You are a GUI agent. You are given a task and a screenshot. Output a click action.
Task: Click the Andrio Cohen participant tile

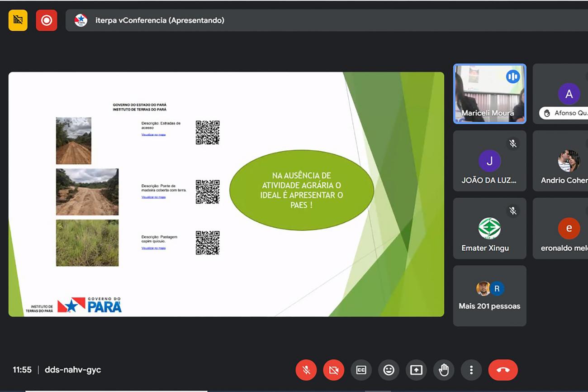tap(561, 161)
